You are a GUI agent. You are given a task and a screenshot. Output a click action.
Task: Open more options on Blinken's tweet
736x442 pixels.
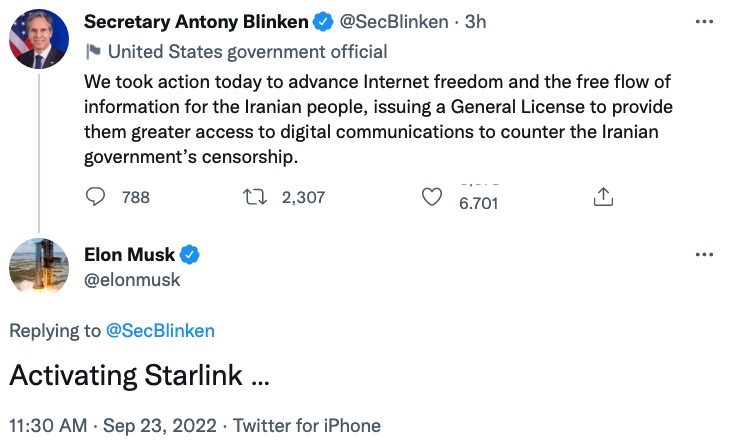tap(704, 21)
